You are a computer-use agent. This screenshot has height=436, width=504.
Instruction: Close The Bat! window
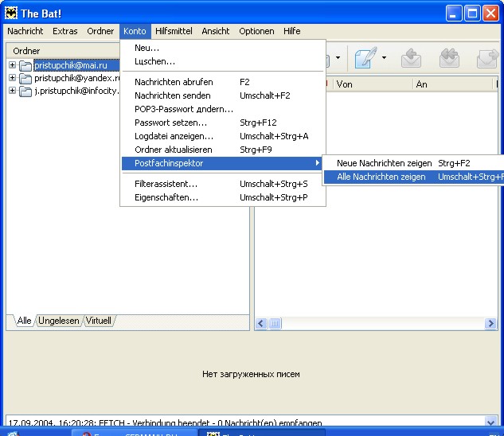click(490, 14)
